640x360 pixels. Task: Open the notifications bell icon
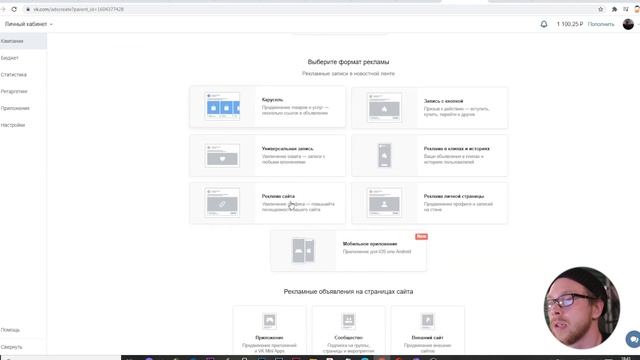tap(544, 24)
